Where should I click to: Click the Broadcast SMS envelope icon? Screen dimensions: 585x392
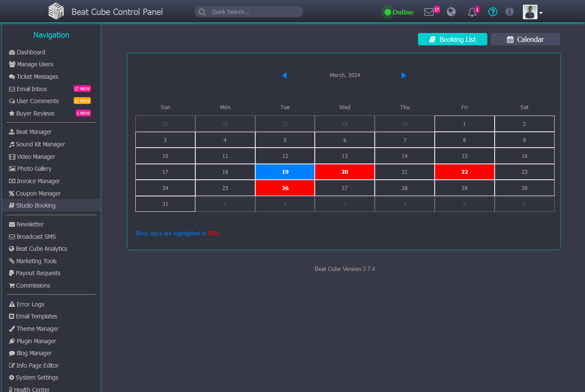tap(12, 237)
